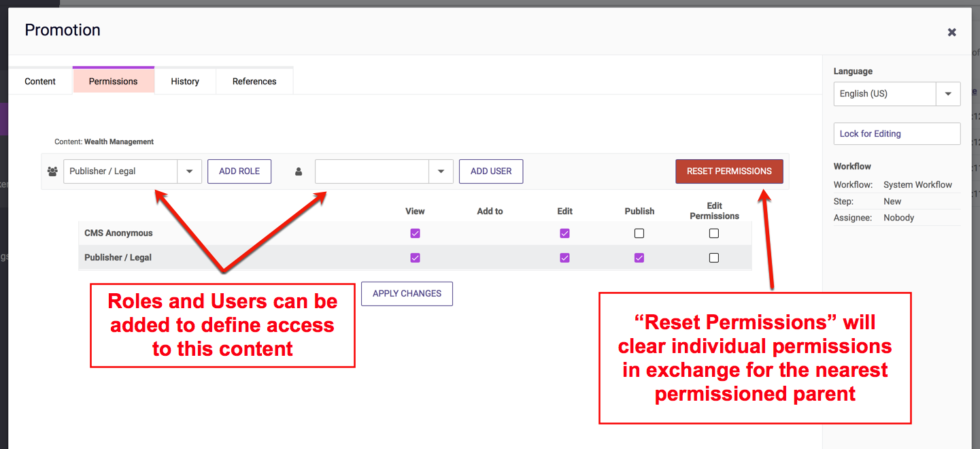Expand the Publisher / Legal role dropdown
Image resolution: width=980 pixels, height=449 pixels.
tap(189, 171)
